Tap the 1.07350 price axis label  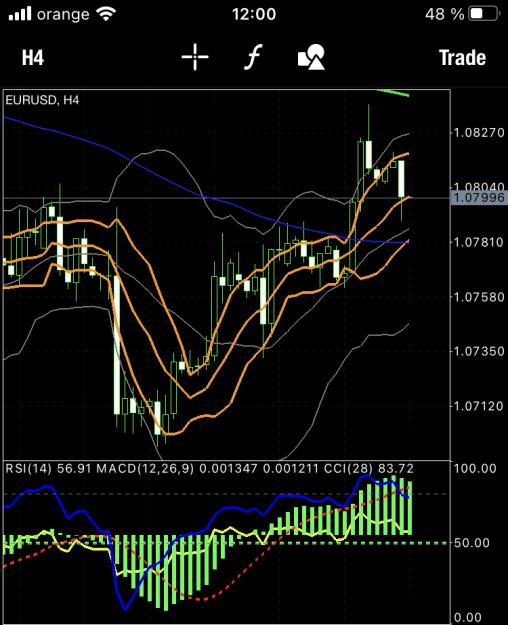tap(479, 352)
